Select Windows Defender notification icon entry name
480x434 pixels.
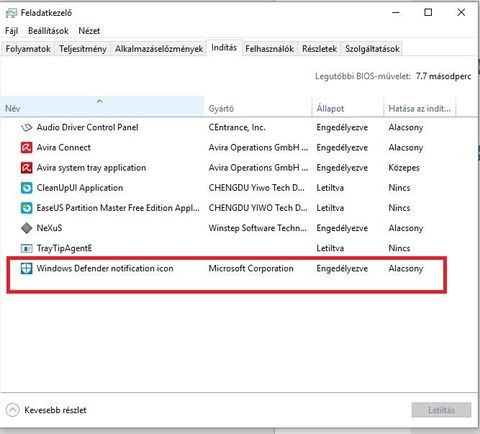click(105, 268)
